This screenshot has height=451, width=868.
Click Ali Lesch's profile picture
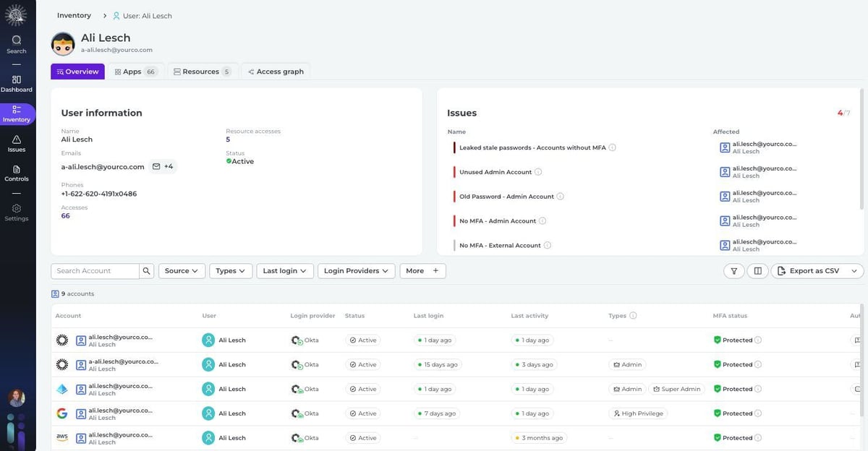[63, 43]
